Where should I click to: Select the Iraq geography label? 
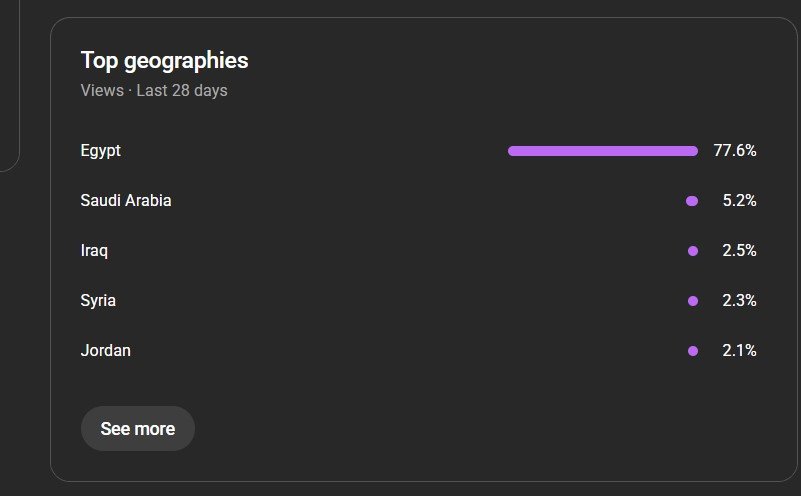pyautogui.click(x=94, y=251)
